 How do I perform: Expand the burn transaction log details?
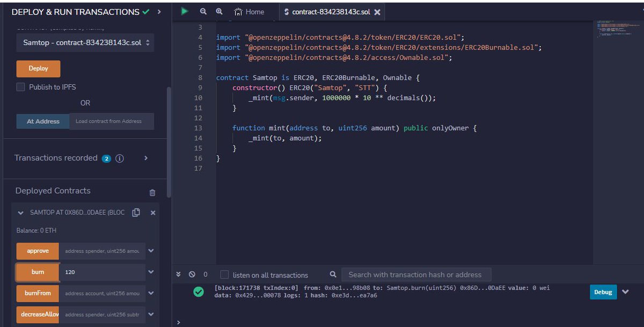point(625,292)
